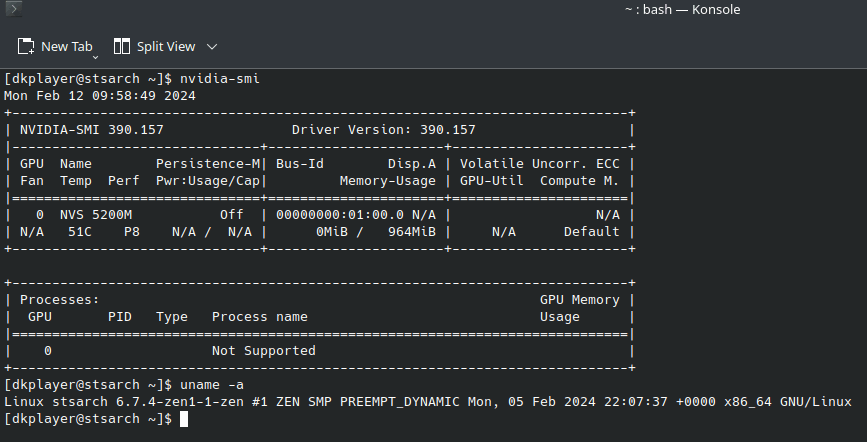Click the 'Bus-Id' column header
867x442 pixels.
[x=300, y=164]
